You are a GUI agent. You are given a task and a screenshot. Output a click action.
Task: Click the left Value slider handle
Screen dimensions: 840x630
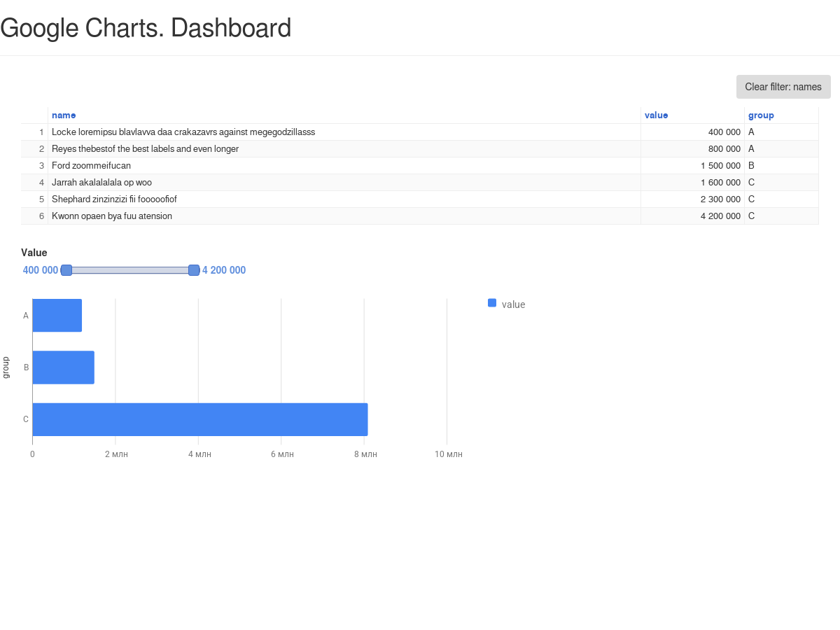[x=66, y=270]
